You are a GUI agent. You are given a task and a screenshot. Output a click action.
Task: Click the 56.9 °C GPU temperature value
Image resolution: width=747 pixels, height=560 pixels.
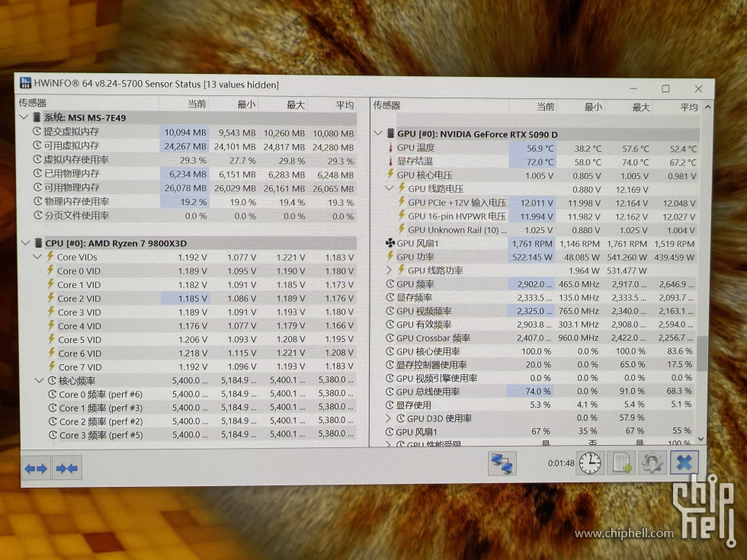540,149
